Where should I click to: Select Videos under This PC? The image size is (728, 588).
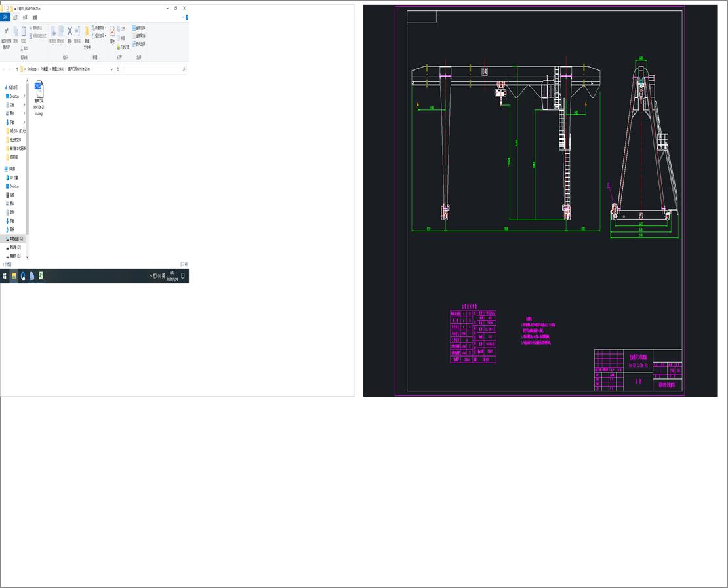click(11, 195)
